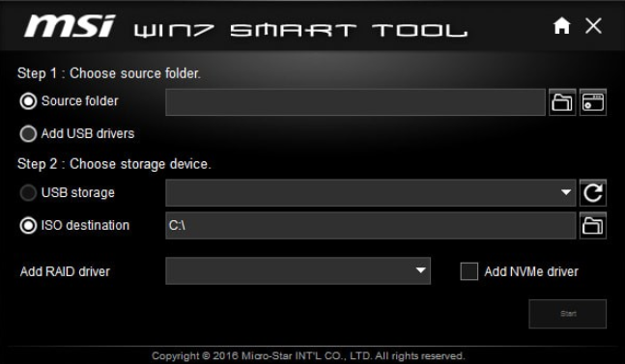Viewport: 625px width, 364px height.
Task: Click the Step 1 Choose source folder heading
Action: (x=109, y=73)
